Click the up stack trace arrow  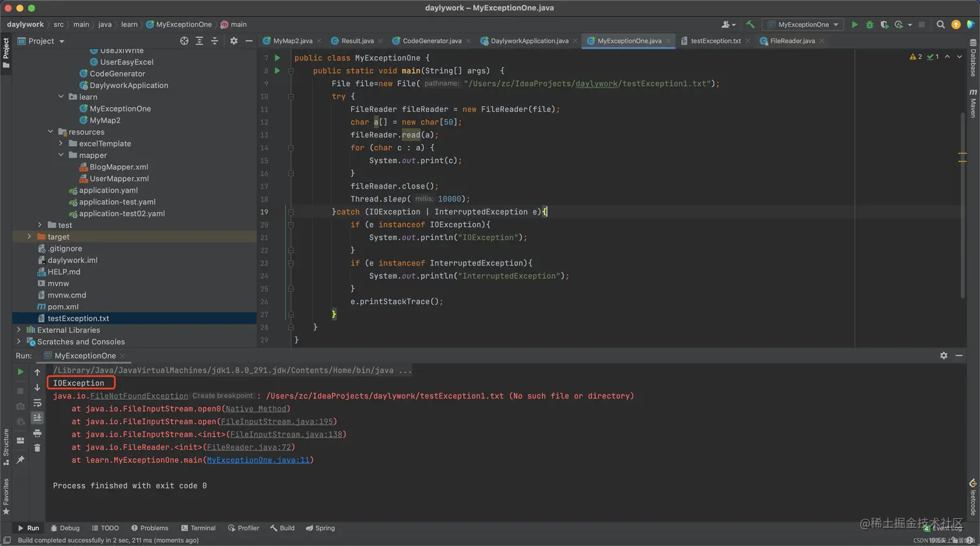[37, 372]
